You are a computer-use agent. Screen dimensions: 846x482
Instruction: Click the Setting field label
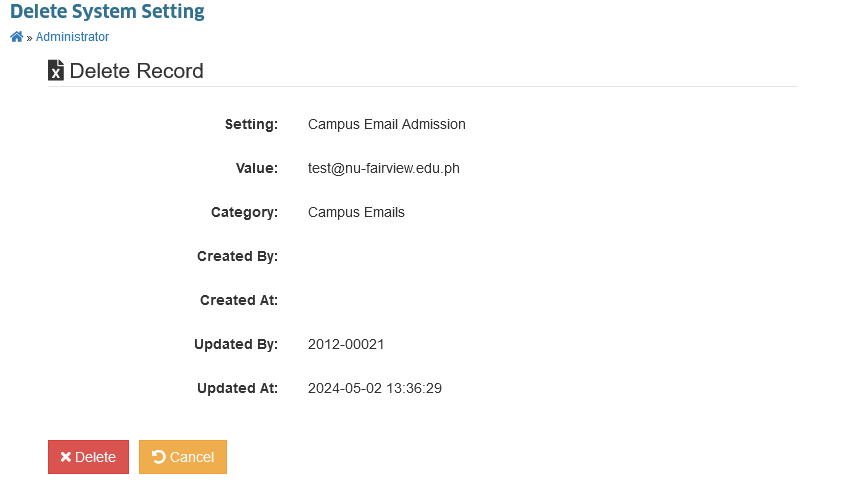[x=251, y=124]
